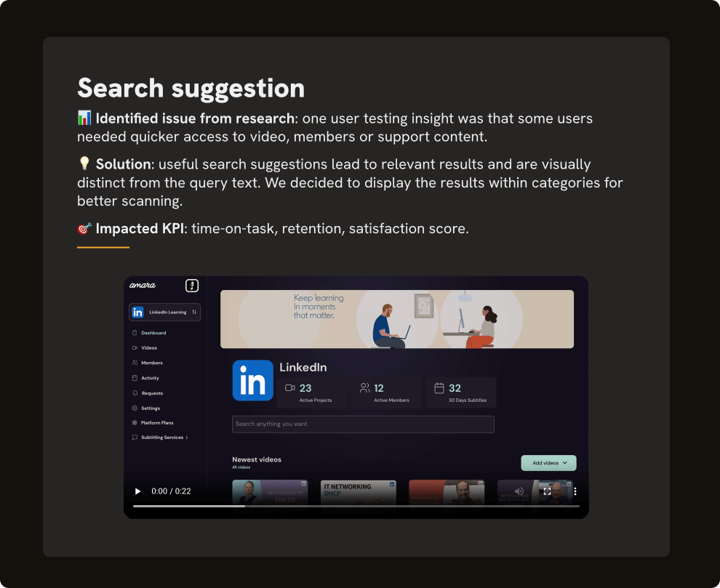The image size is (720, 588).
Task: Click the Search suggestion title
Action: (x=191, y=88)
